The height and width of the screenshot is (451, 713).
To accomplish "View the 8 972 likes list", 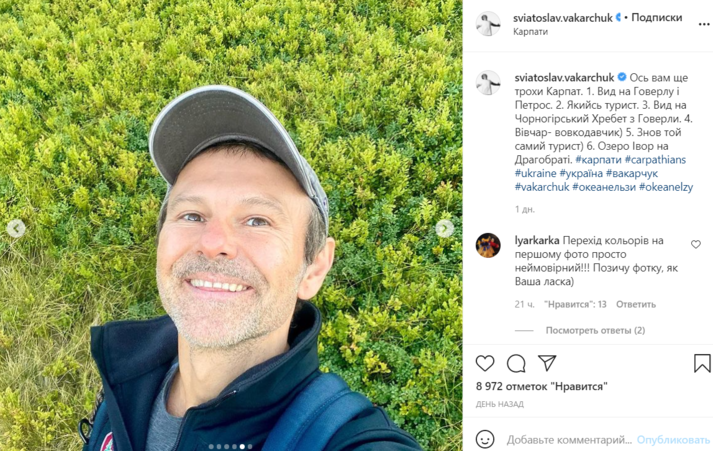I will pos(541,386).
